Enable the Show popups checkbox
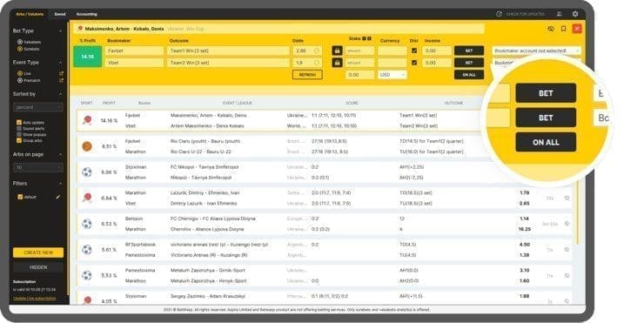 click(x=19, y=134)
